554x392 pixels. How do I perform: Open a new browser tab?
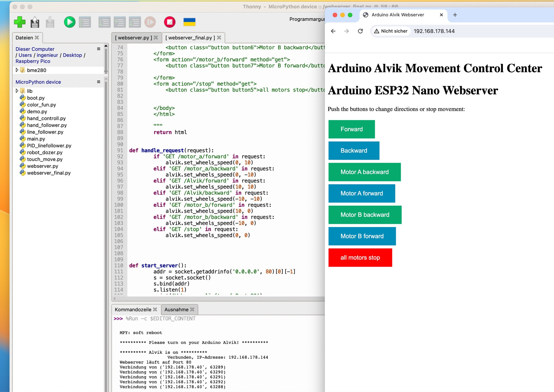(x=455, y=15)
